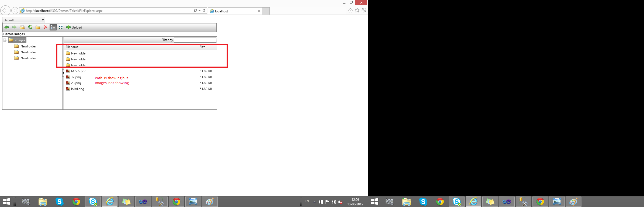
Task: Switch to grid (details) view mode
Action: tap(53, 27)
